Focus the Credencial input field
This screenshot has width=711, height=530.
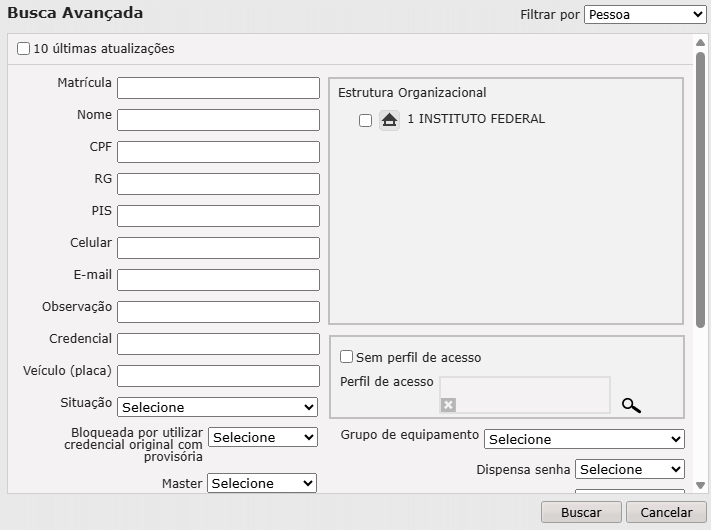point(218,344)
